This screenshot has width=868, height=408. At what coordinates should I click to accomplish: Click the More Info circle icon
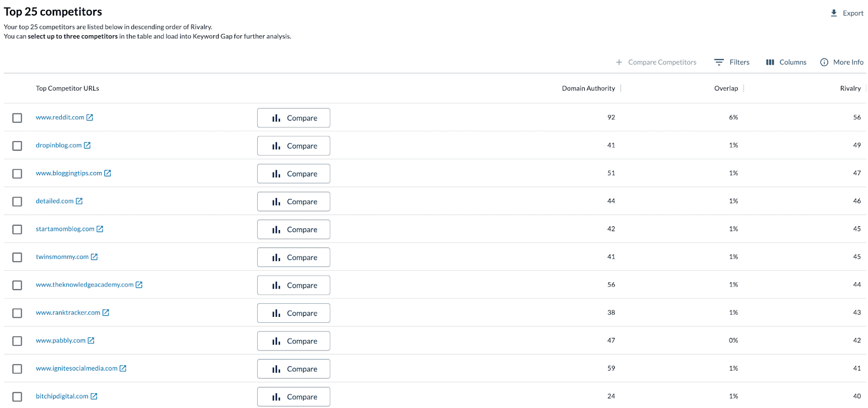click(x=824, y=62)
